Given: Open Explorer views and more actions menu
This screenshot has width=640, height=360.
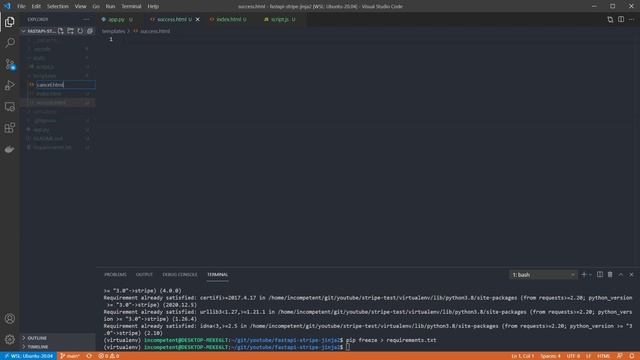Looking at the screenshot, I should (x=86, y=19).
